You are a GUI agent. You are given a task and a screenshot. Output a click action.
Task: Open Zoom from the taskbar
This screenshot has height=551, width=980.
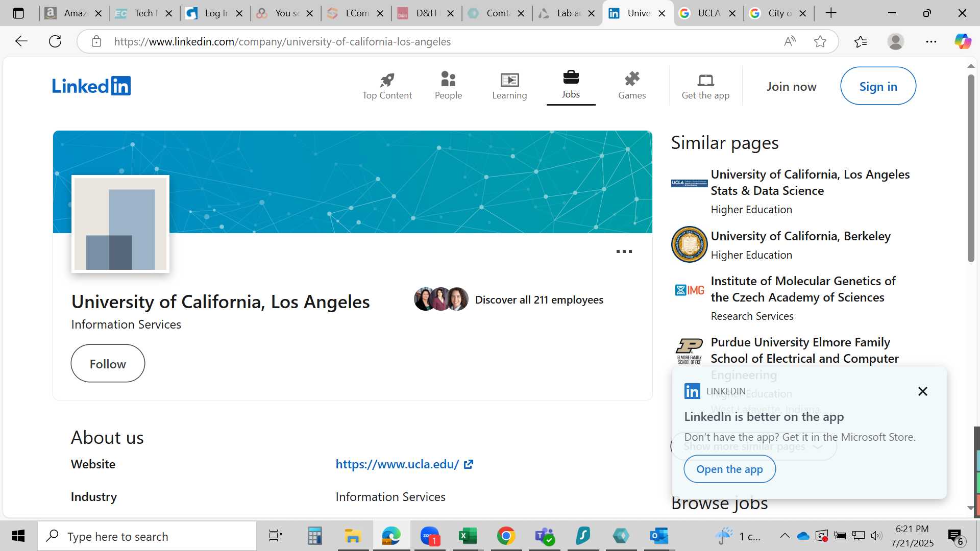430,536
